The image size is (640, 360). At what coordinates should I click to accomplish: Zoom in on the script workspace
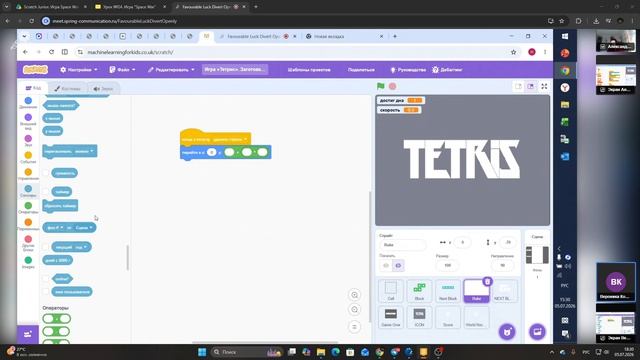click(x=354, y=295)
